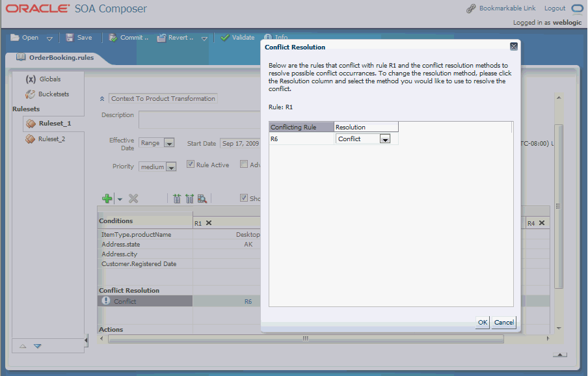Select Ruleset_1 in Rulesets list
The width and height of the screenshot is (588, 376).
[55, 124]
